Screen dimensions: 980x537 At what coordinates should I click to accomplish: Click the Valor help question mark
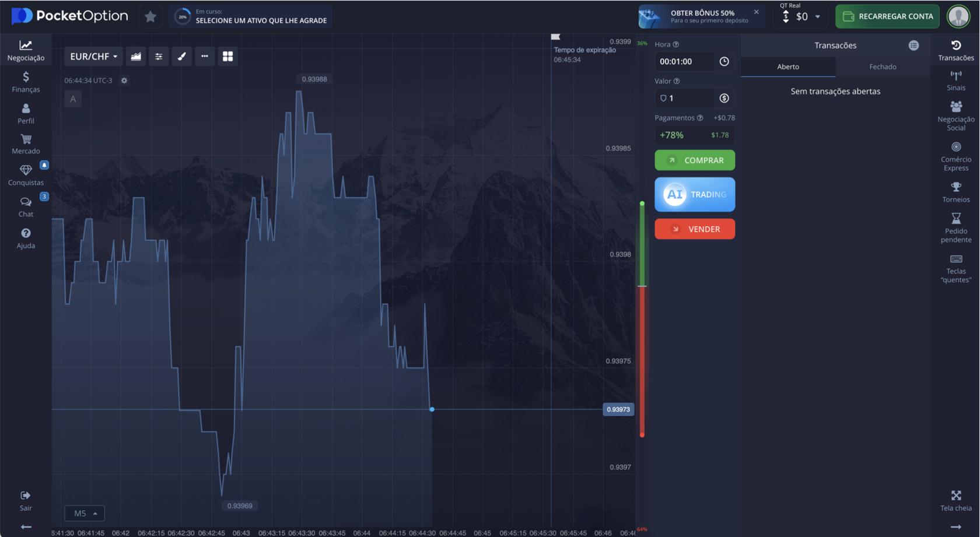point(677,81)
